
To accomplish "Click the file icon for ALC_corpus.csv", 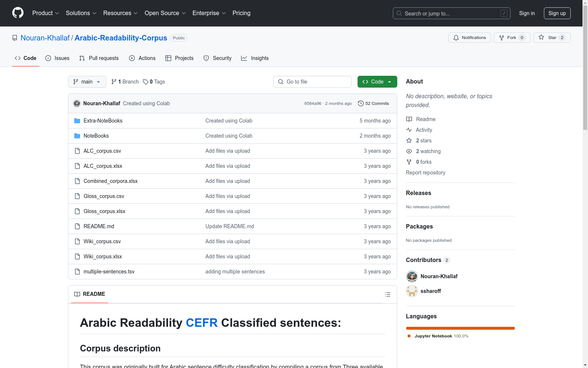I will (x=77, y=151).
